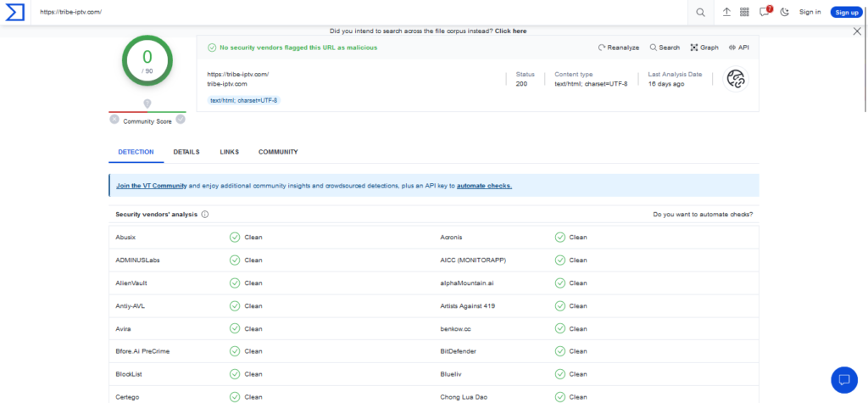Click the upload file icon

(726, 12)
